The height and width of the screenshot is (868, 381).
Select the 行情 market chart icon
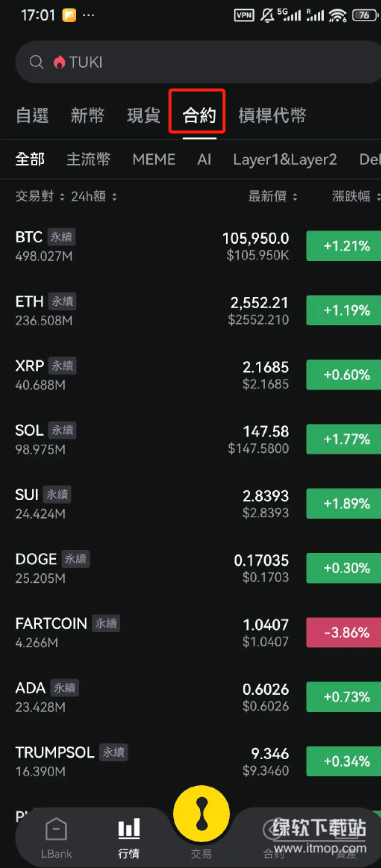pyautogui.click(x=129, y=829)
